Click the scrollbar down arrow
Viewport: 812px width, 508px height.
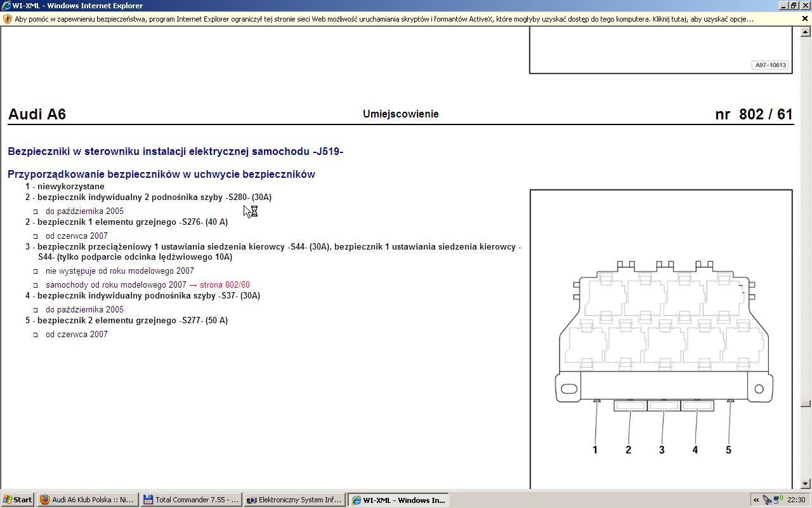pos(806,483)
